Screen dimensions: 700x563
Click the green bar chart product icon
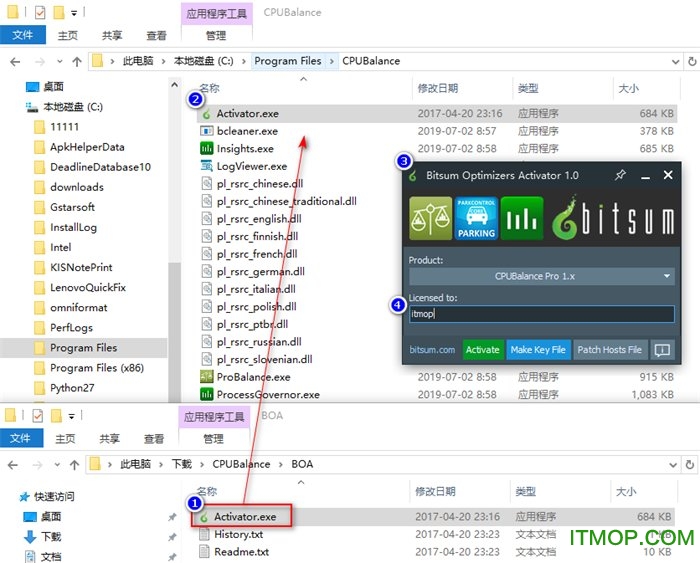pos(522,219)
